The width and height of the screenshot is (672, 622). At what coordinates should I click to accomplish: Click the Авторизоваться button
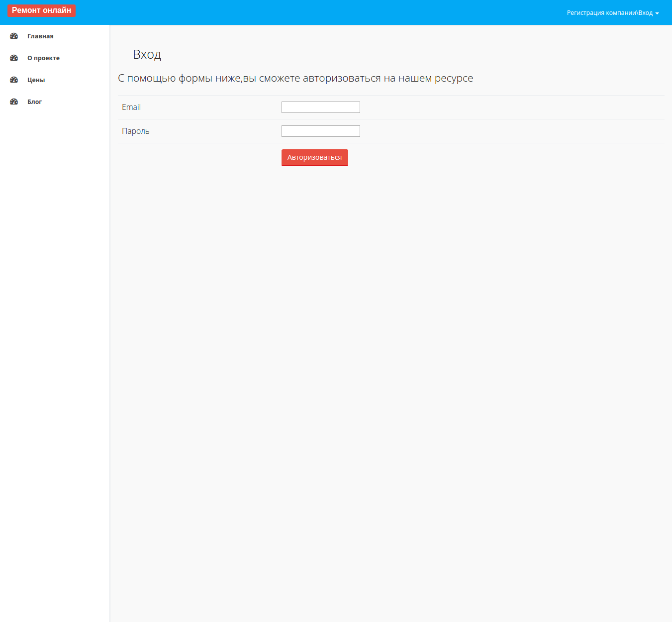(315, 158)
